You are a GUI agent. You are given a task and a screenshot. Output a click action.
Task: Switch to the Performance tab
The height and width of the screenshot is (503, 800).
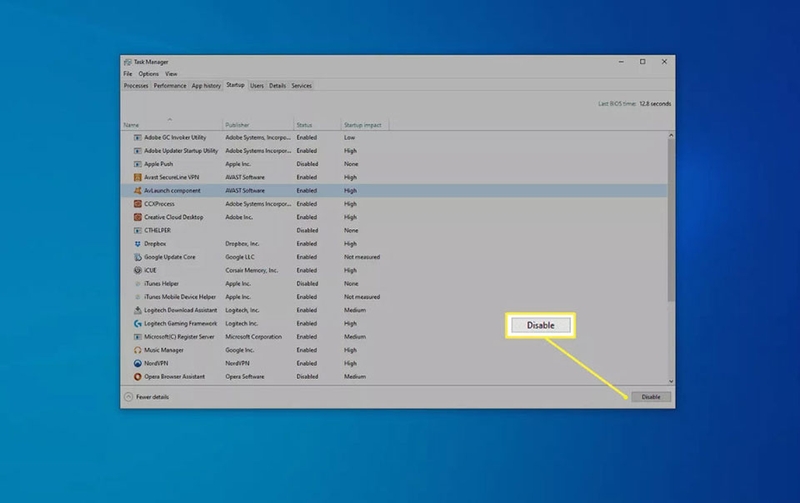tap(170, 86)
